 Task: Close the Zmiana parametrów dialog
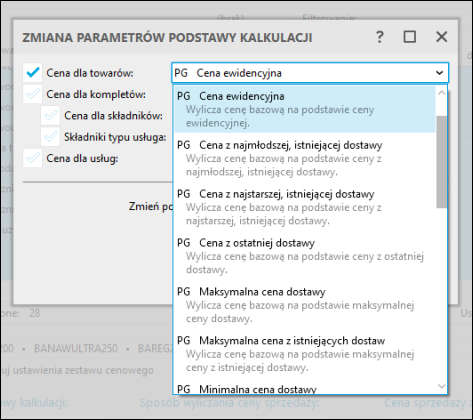coord(442,37)
